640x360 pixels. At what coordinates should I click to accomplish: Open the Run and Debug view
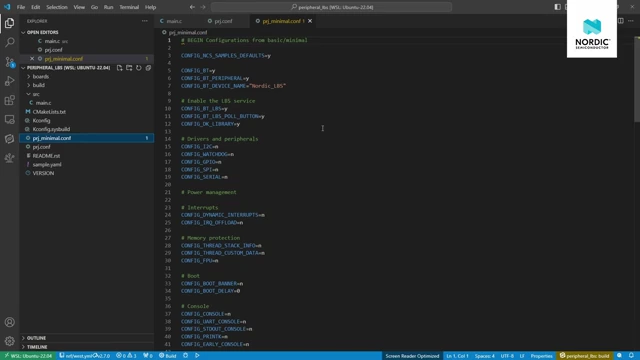point(9,81)
